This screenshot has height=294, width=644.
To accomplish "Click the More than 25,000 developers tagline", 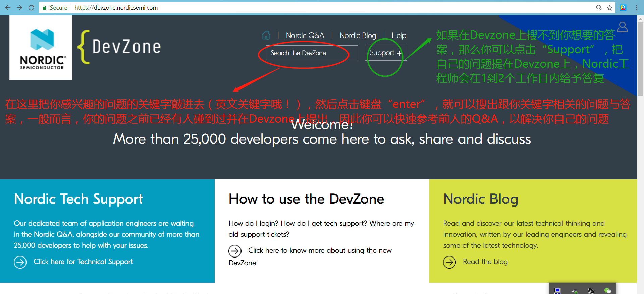I will (322, 139).
